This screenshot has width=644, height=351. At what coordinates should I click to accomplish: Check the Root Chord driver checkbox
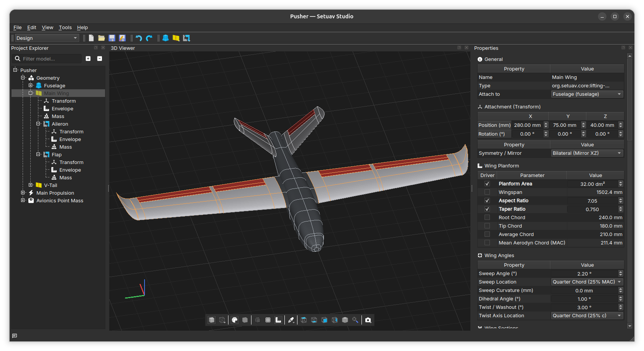487,218
